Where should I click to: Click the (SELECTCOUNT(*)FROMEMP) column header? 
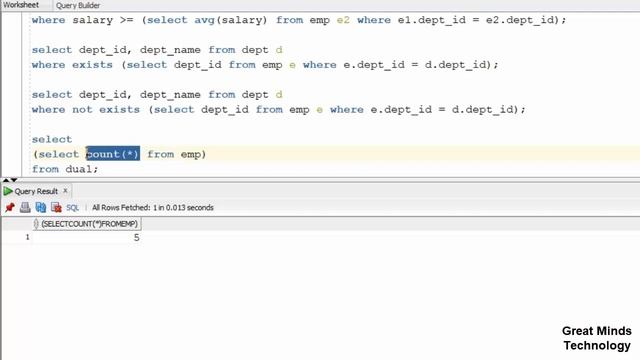coord(87,224)
